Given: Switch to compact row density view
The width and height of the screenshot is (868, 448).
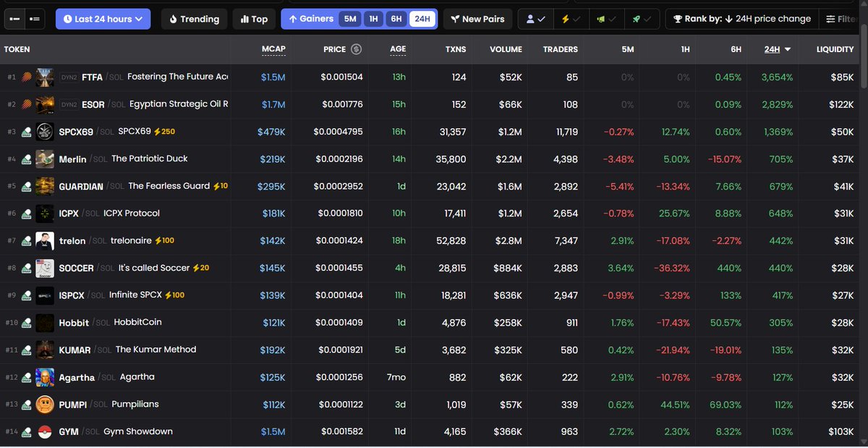Looking at the screenshot, I should [x=15, y=19].
